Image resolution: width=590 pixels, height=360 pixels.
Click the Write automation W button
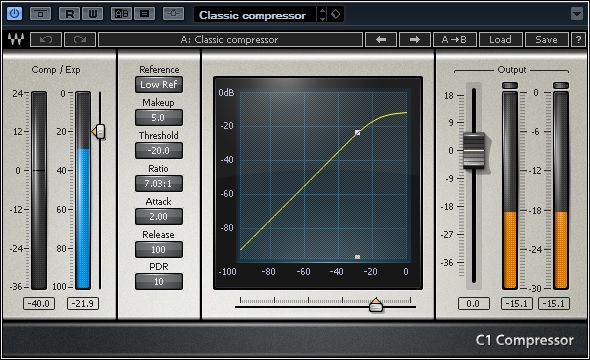[x=93, y=14]
